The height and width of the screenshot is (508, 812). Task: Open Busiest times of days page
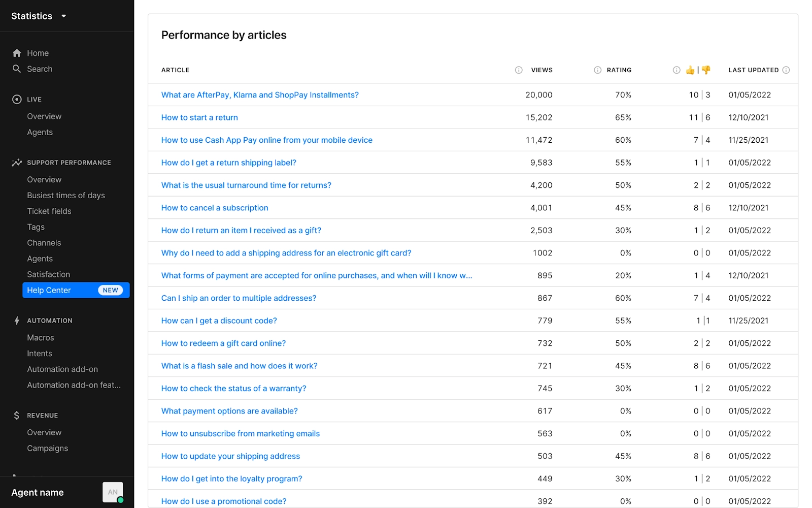coord(65,195)
